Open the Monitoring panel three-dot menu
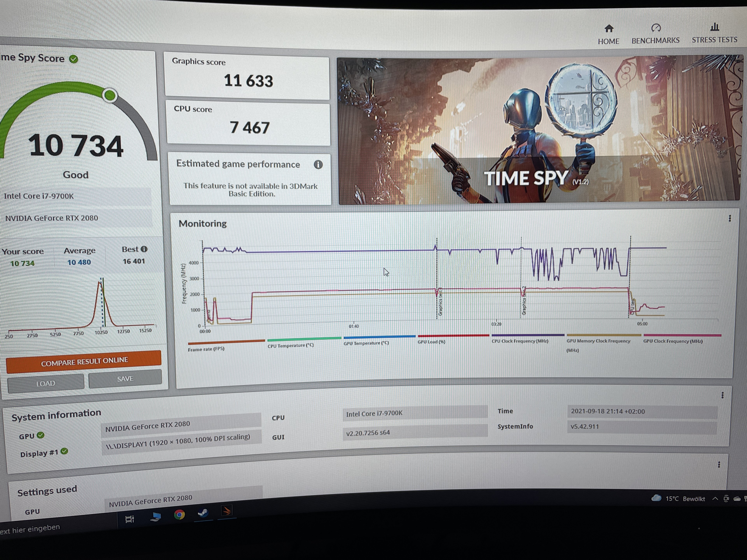 pos(730,218)
